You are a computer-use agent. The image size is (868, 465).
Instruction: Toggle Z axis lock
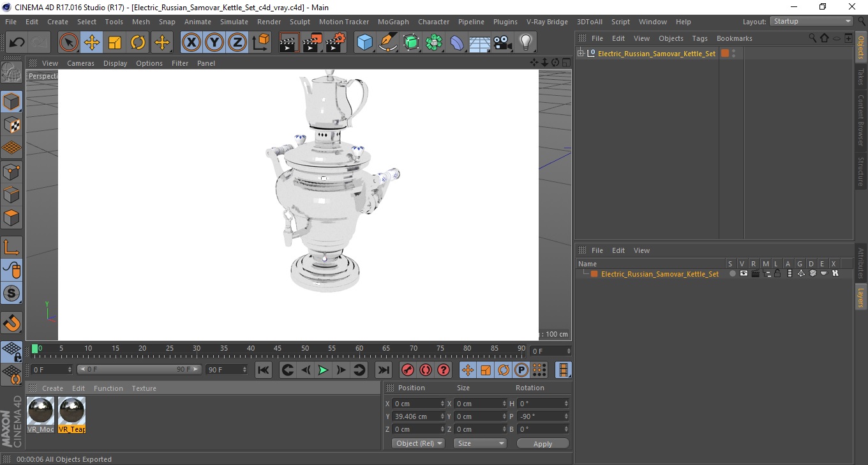(237, 43)
